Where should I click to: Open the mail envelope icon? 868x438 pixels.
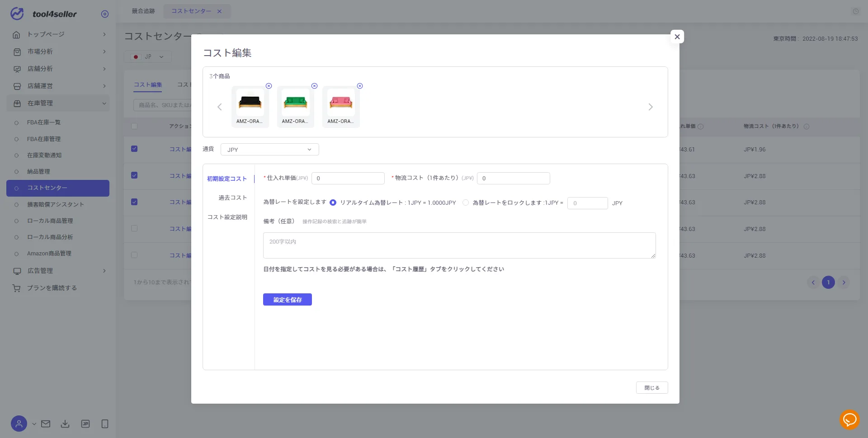coord(46,424)
